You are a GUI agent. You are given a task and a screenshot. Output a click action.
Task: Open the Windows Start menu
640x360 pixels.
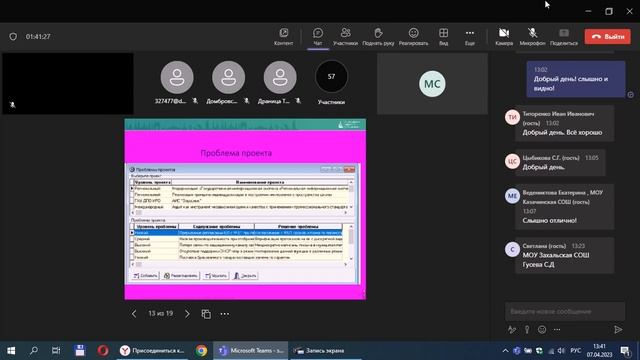11,351
